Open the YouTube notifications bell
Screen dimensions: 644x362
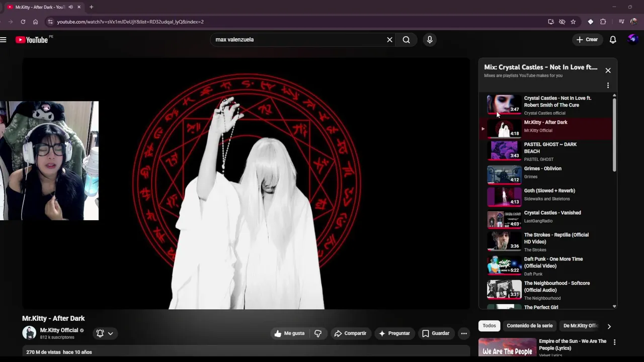pos(613,40)
